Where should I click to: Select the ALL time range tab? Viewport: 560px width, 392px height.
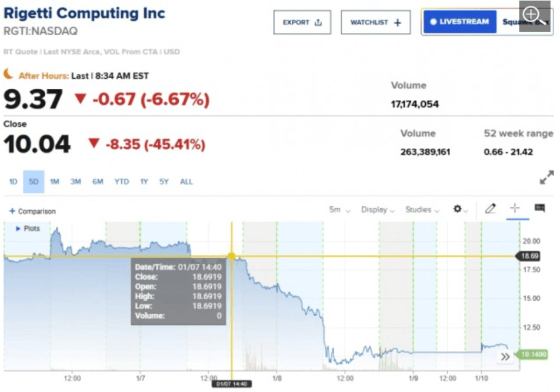[x=186, y=182]
